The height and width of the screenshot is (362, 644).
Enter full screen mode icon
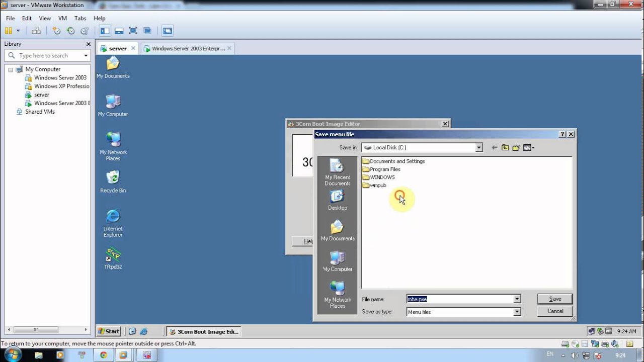click(133, 31)
